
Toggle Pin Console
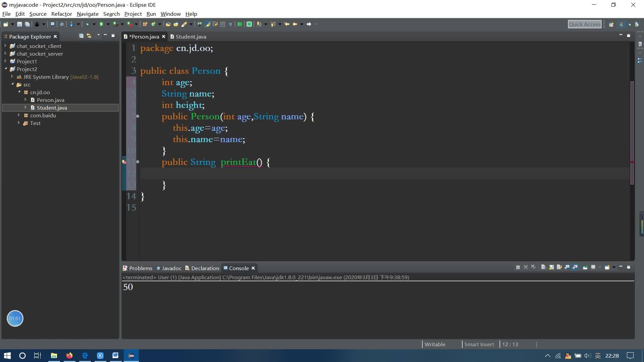point(585,267)
